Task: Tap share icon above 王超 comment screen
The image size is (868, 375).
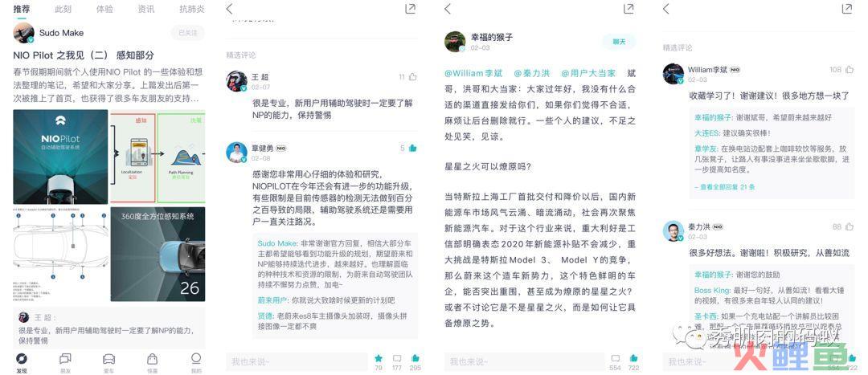Action: pos(410,8)
